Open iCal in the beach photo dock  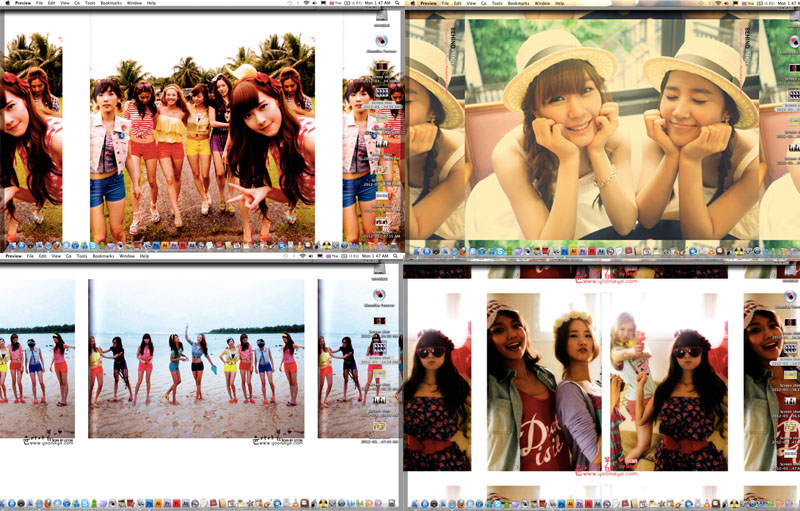[232, 503]
